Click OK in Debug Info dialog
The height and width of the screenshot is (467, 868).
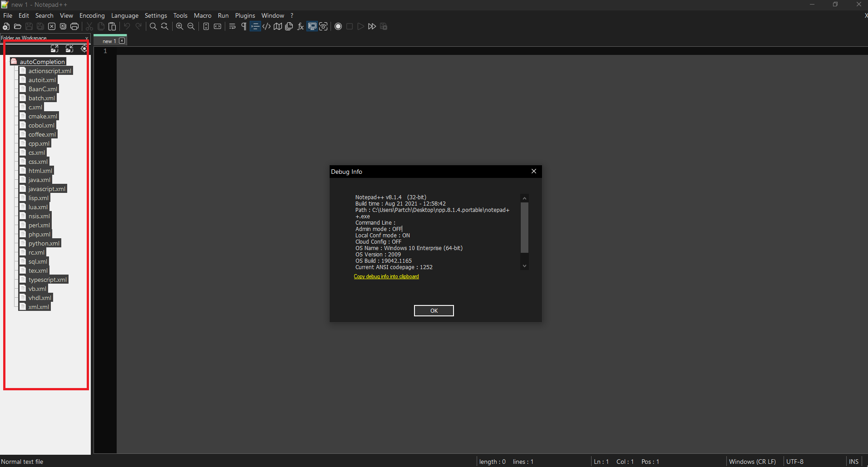(434, 311)
